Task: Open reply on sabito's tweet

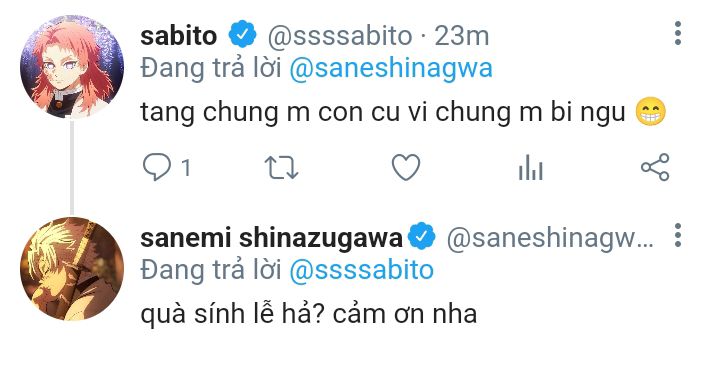Action: coord(157,167)
